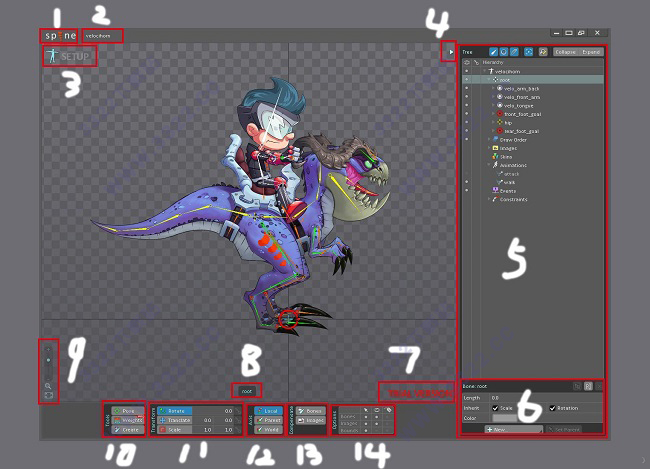Collapse the Animations tree node
This screenshot has width=650, height=469.
[x=489, y=164]
